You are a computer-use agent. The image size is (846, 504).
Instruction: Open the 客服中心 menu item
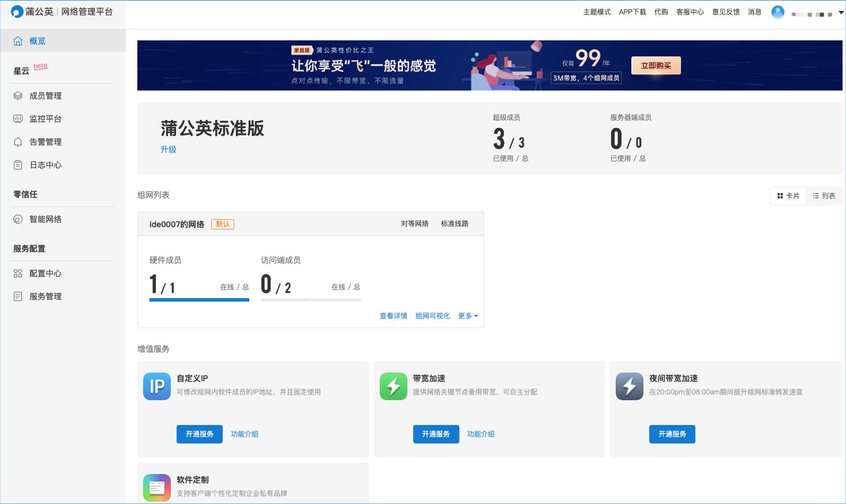(x=690, y=12)
